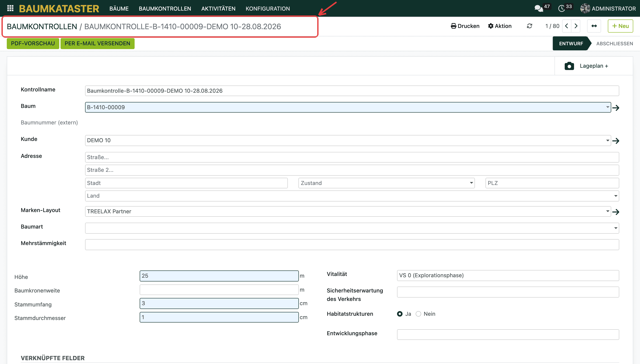The width and height of the screenshot is (640, 364).
Task: Open linked Kunde record via arrow
Action: point(616,141)
